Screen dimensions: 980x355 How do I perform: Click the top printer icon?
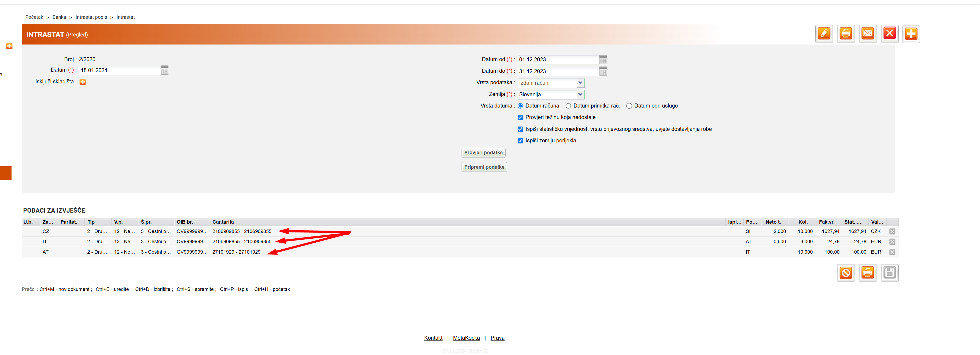click(846, 34)
